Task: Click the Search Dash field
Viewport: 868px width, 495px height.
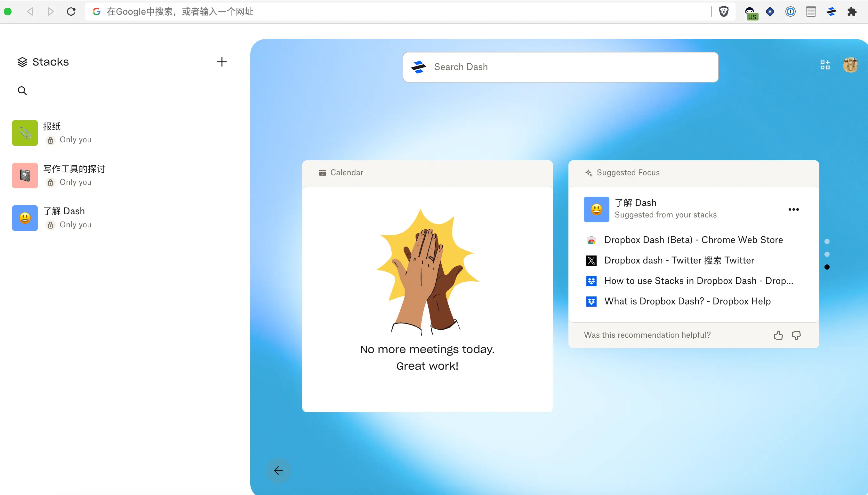Action: click(560, 67)
